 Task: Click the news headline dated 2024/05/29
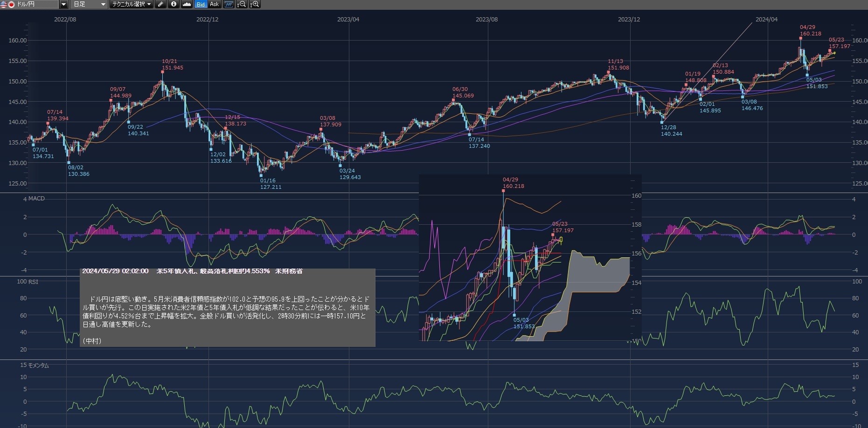point(192,271)
